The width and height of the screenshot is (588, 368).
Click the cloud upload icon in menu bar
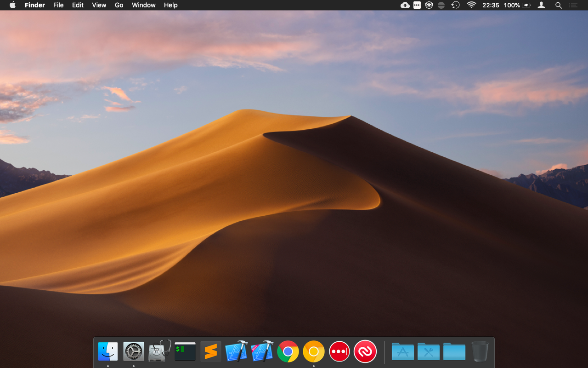click(x=405, y=5)
